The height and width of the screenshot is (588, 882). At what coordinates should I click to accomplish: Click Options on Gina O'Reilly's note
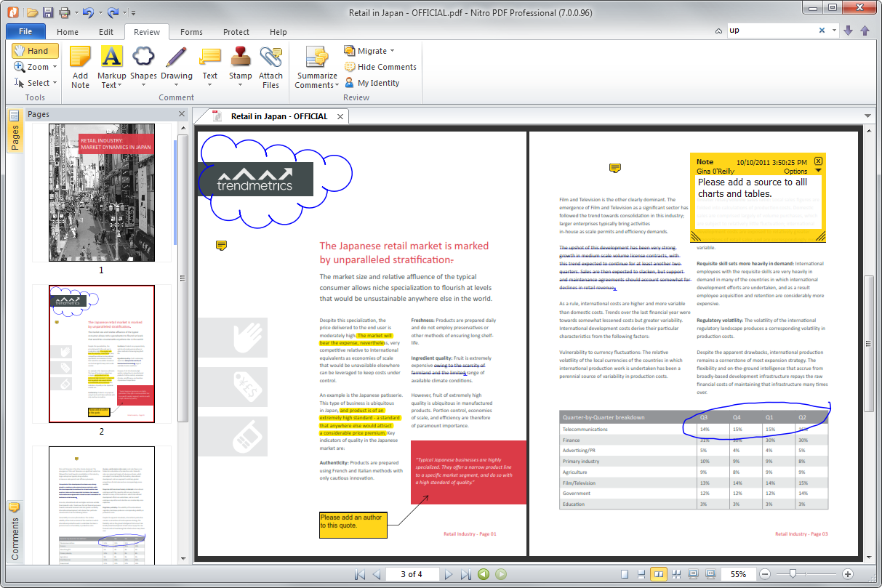796,171
